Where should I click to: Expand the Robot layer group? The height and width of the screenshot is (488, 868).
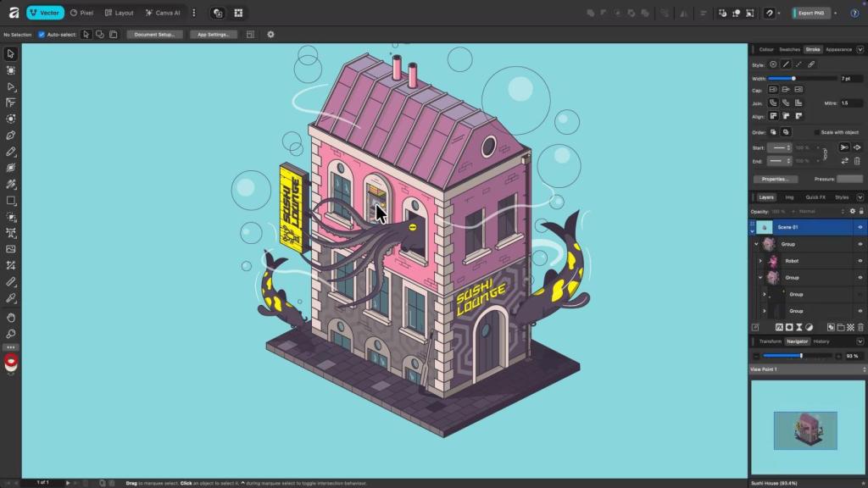click(x=760, y=261)
